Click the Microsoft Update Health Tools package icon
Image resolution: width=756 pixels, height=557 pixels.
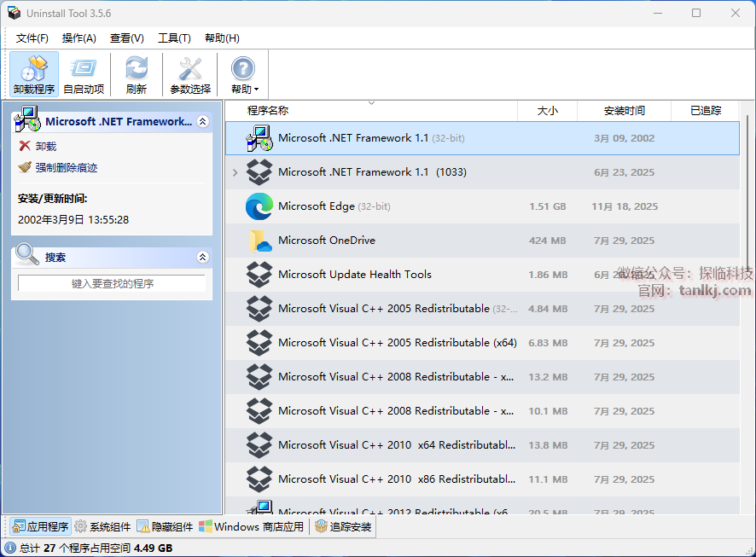(x=259, y=275)
